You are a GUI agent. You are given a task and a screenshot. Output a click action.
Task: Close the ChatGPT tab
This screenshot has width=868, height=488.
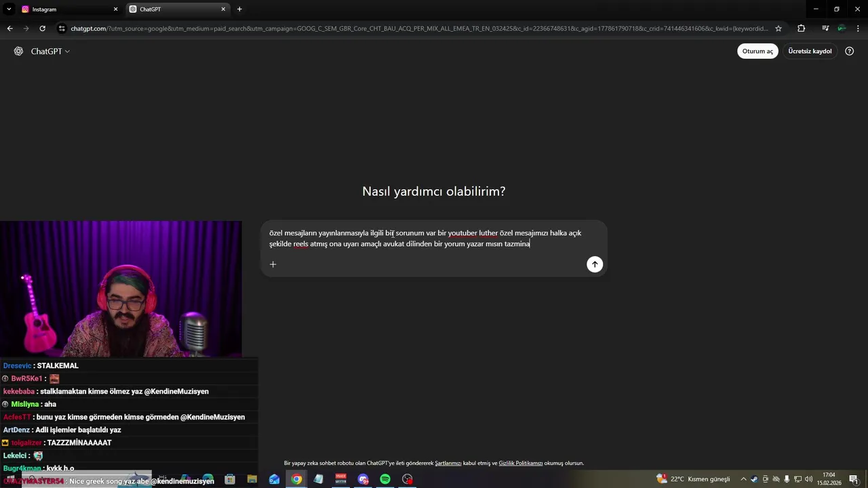pos(223,9)
